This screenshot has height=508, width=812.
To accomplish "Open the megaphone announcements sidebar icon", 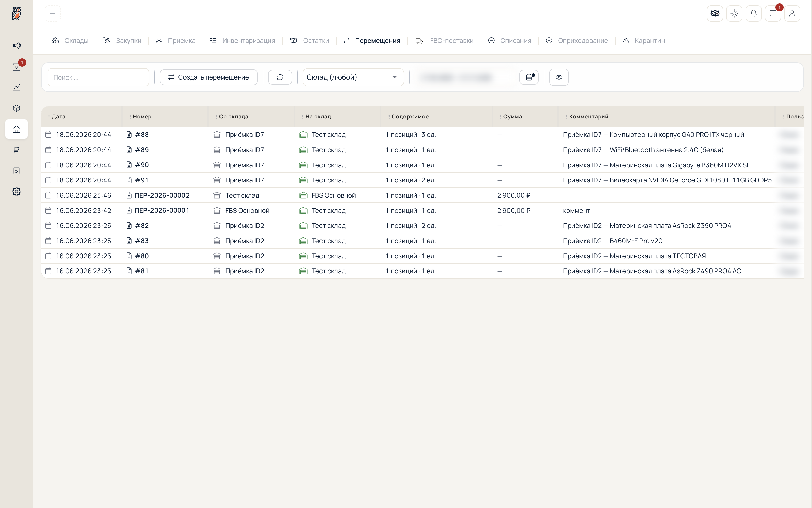I will pyautogui.click(x=16, y=46).
